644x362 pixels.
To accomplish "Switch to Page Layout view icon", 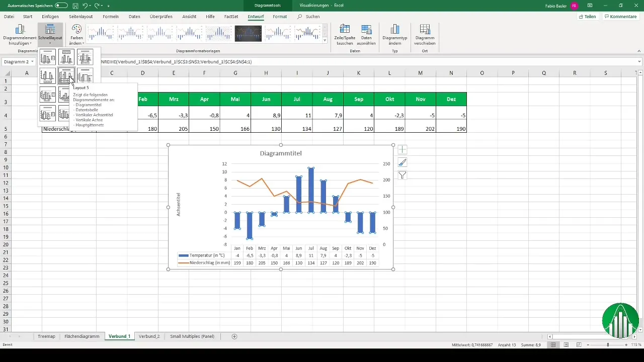I will click(x=567, y=345).
